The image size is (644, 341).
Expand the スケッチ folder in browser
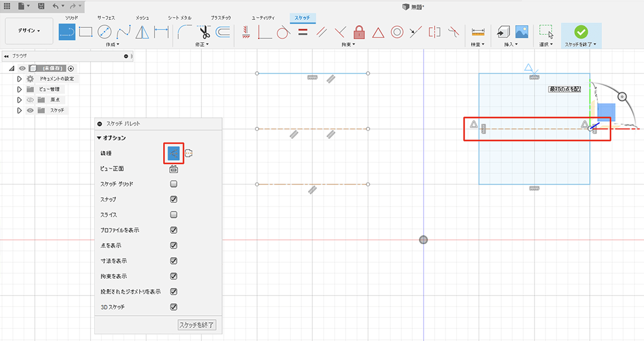pos(20,110)
